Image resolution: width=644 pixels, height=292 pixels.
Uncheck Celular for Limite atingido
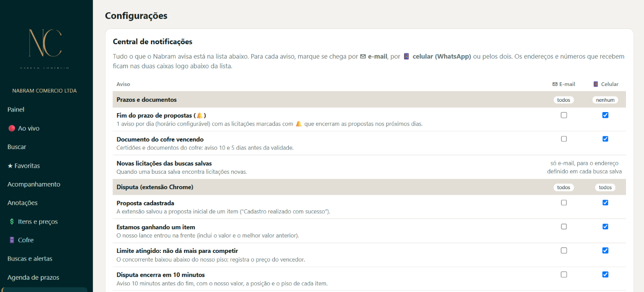coord(605,250)
